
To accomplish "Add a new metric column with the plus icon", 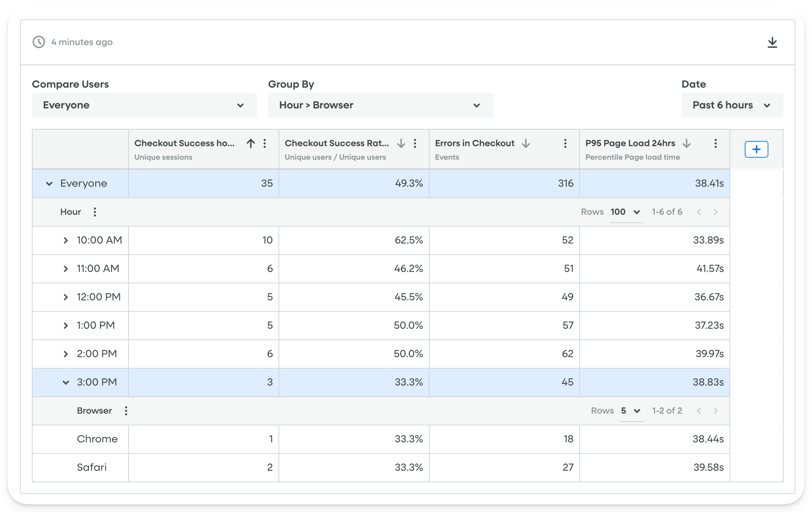I will [x=756, y=149].
